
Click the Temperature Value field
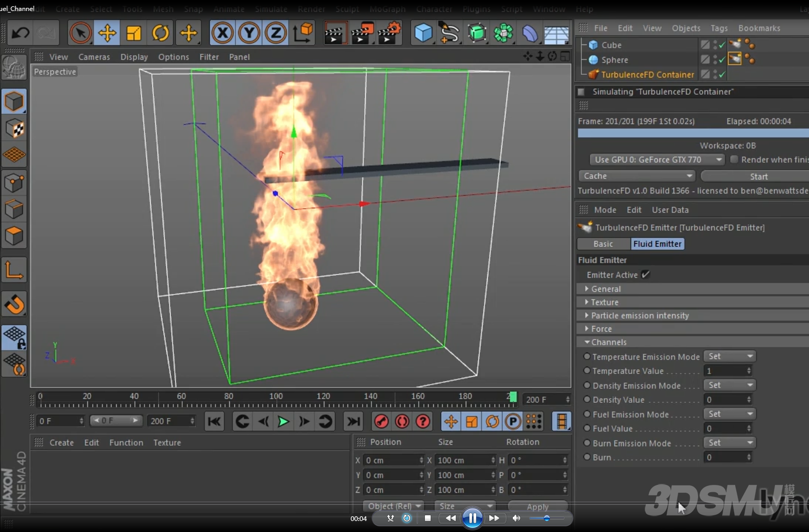728,371
